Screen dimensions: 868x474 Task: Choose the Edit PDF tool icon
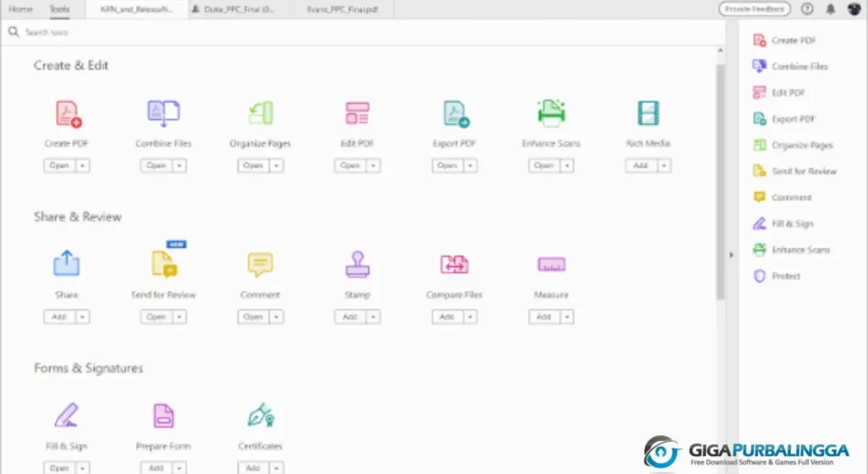pos(357,113)
